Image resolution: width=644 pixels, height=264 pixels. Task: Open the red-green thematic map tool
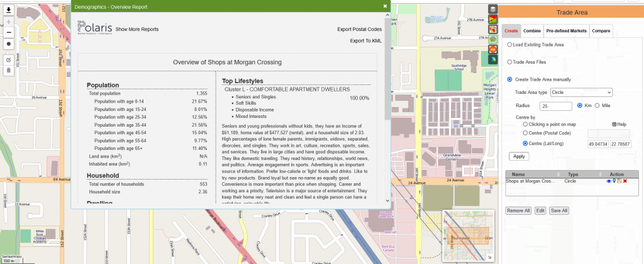click(493, 19)
